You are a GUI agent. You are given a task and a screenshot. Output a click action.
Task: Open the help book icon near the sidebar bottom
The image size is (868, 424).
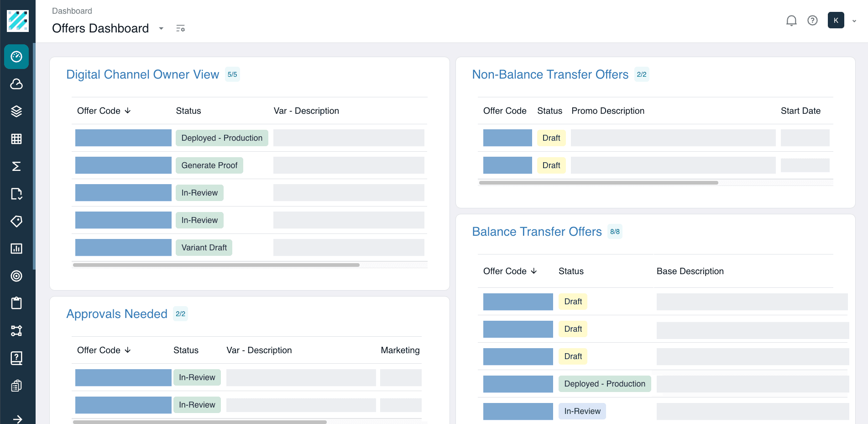click(x=16, y=358)
